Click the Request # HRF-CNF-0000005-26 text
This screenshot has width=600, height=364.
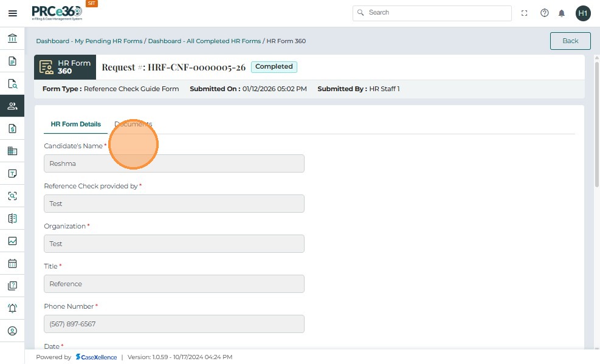(x=174, y=67)
